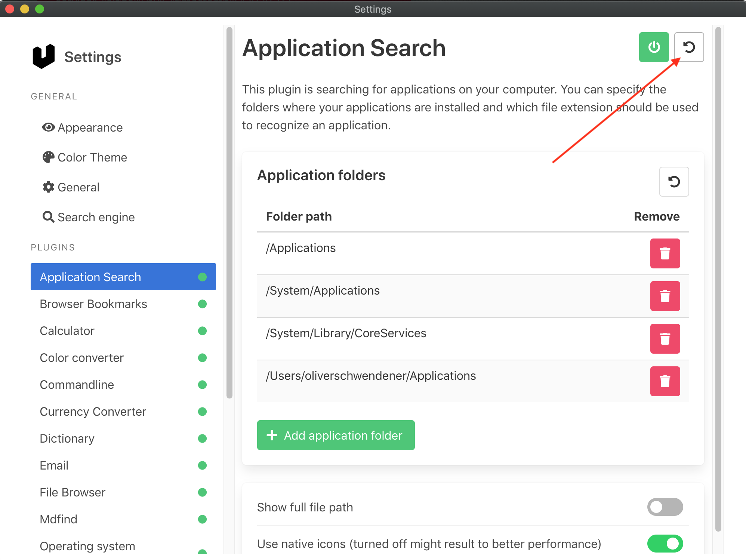Viewport: 746px width, 560px height.
Task: Open Browser Bookmarks plugin settings
Action: pos(123,304)
